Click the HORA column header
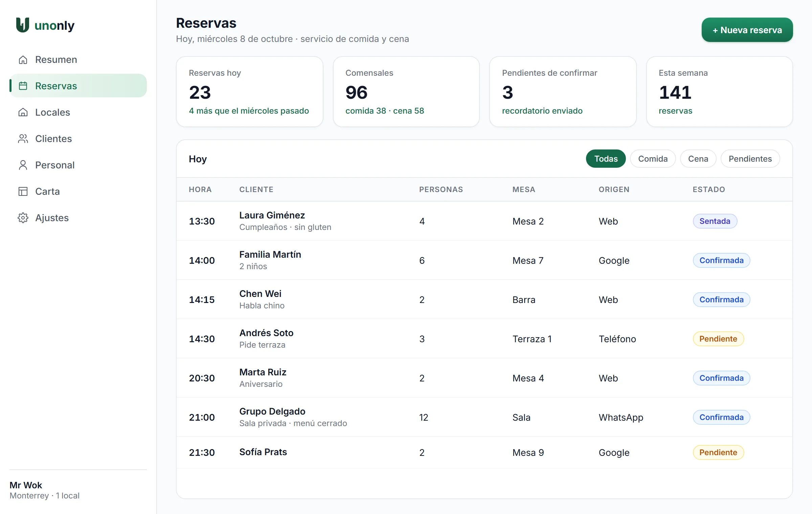 [x=200, y=189]
